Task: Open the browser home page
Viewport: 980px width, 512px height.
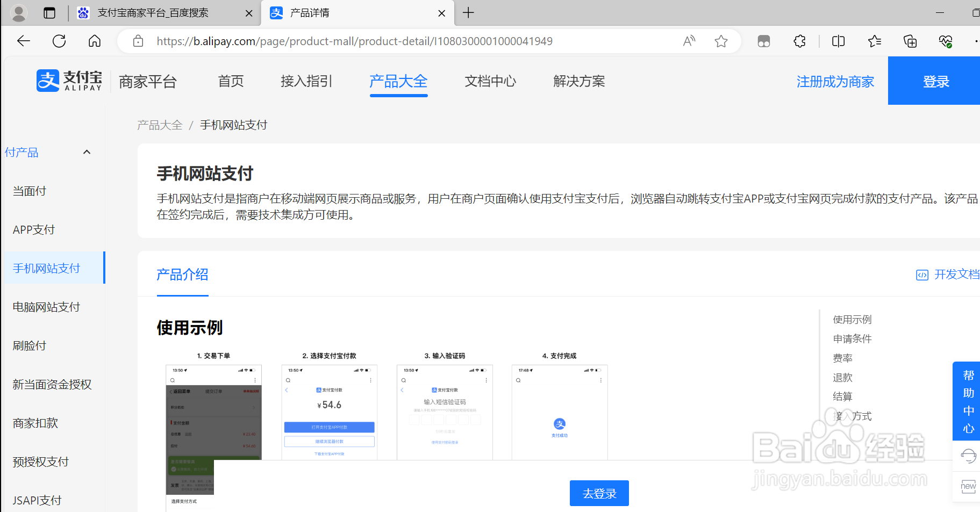Action: point(95,41)
